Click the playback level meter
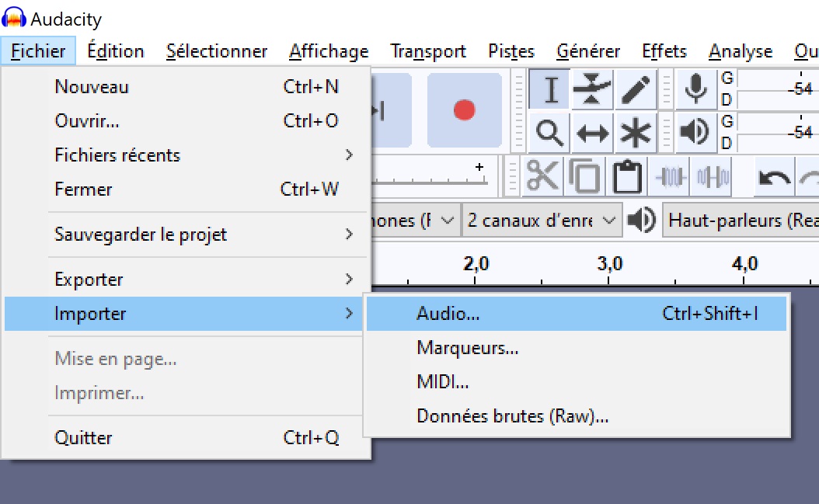 click(x=779, y=131)
